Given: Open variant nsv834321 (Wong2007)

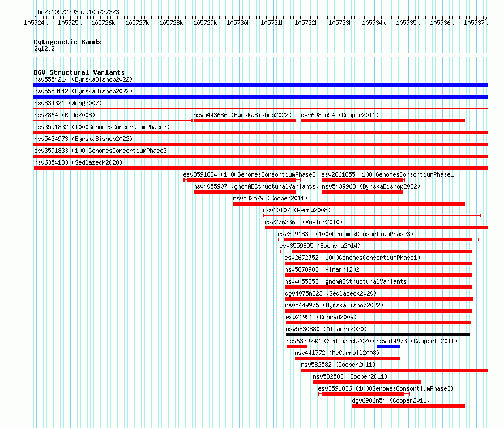Looking at the screenshot, I should [68, 103].
